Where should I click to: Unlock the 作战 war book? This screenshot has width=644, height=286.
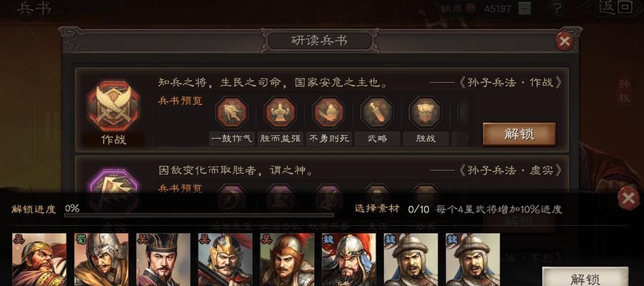519,134
